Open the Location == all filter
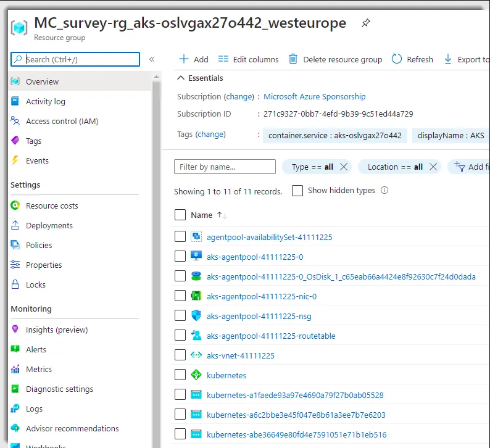This screenshot has width=490, height=448. coord(395,167)
